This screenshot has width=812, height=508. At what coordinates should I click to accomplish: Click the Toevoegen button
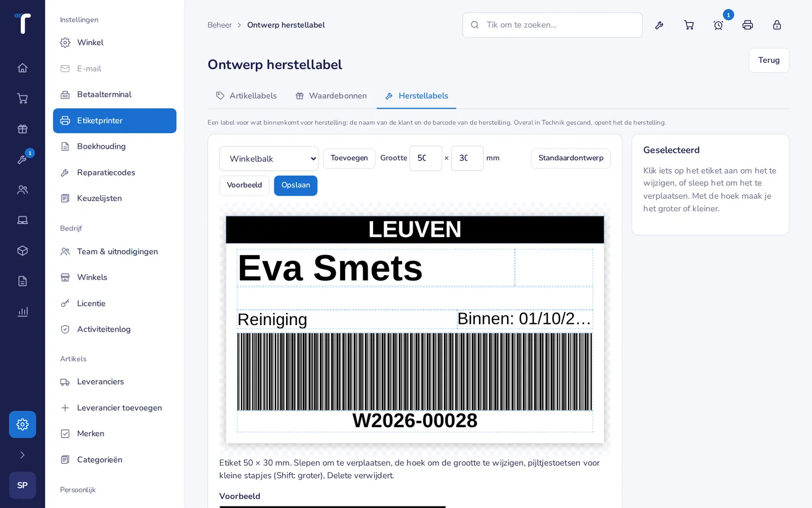[x=349, y=158]
